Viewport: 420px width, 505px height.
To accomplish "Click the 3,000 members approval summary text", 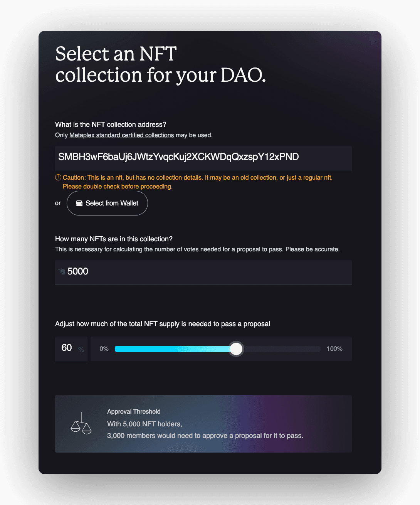I will pos(205,436).
